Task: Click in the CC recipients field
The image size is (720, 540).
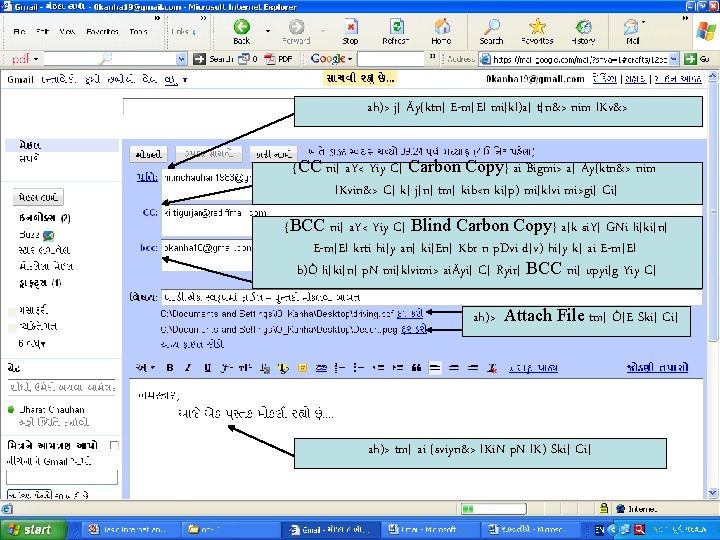Action: [x=207, y=219]
